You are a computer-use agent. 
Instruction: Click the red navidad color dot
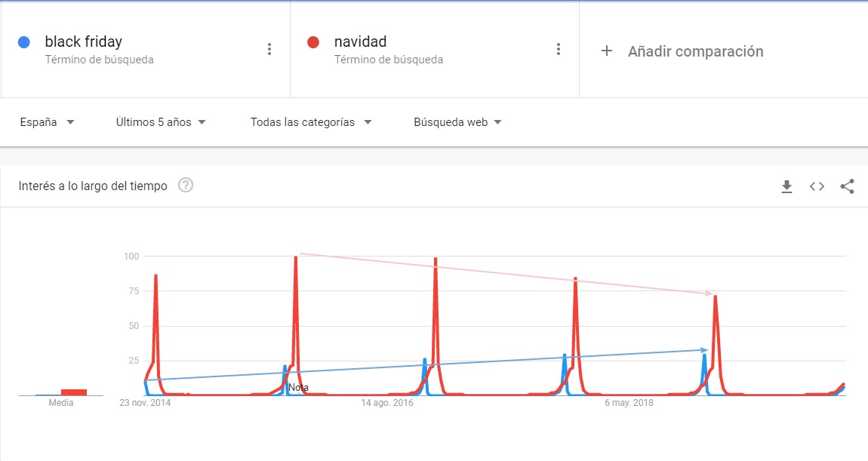(313, 42)
